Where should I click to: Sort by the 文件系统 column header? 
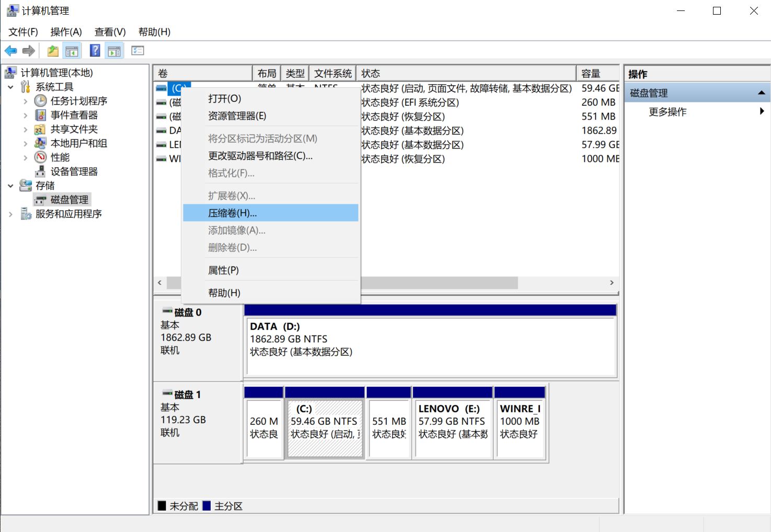(333, 73)
